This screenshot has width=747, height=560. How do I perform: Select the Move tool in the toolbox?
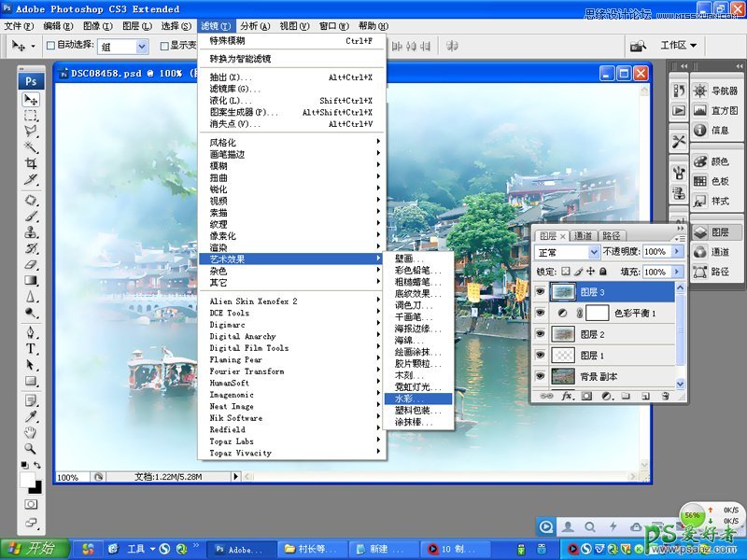tap(31, 100)
